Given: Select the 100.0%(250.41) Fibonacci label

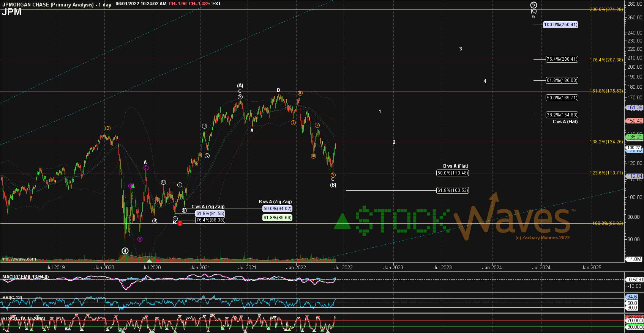Looking at the screenshot, I should 560,25.
